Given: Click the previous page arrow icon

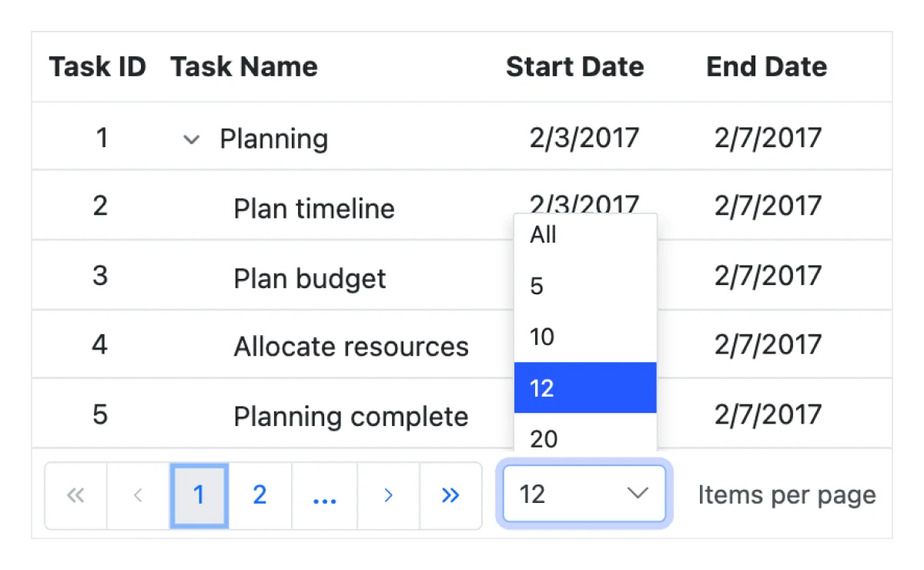Looking at the screenshot, I should pyautogui.click(x=138, y=495).
